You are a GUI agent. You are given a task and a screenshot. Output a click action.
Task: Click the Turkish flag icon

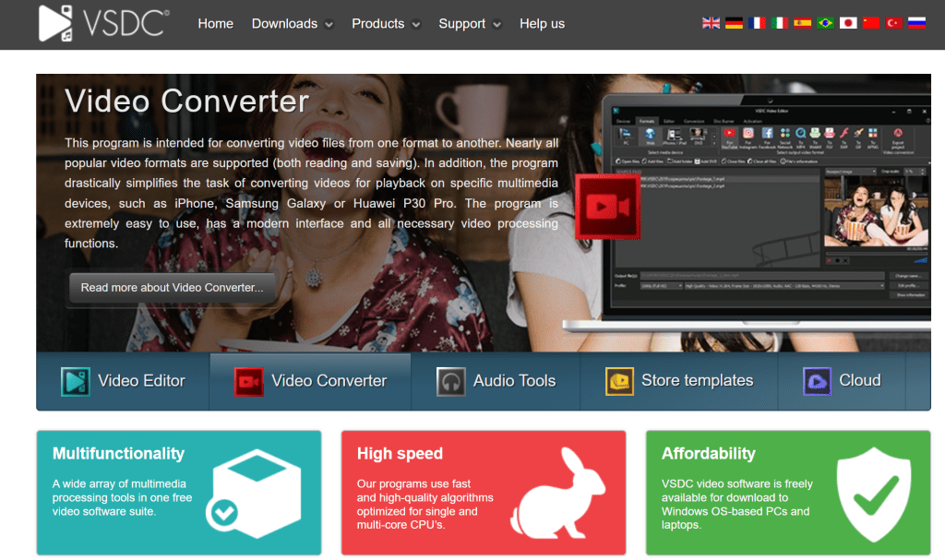(x=893, y=23)
